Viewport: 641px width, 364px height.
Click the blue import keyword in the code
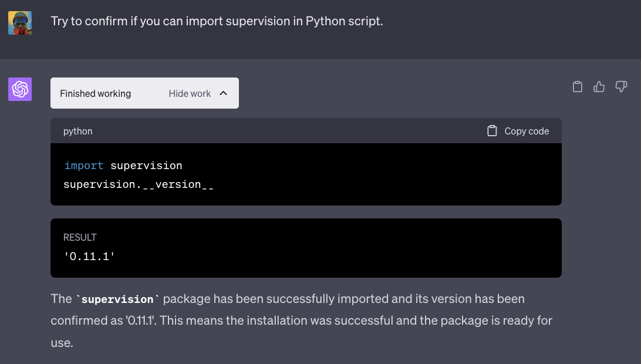pyautogui.click(x=83, y=166)
